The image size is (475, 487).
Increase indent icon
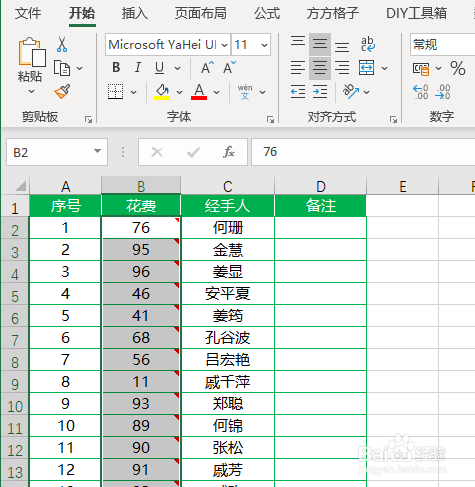coord(320,91)
